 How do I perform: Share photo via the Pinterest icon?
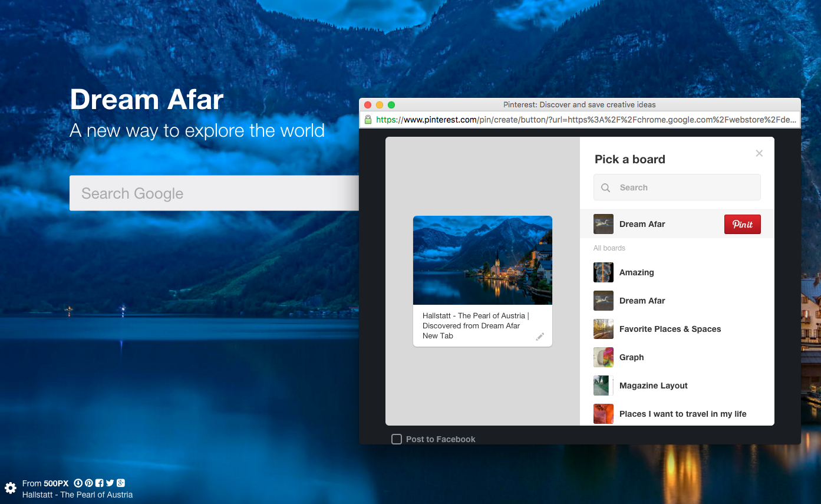[x=88, y=483]
